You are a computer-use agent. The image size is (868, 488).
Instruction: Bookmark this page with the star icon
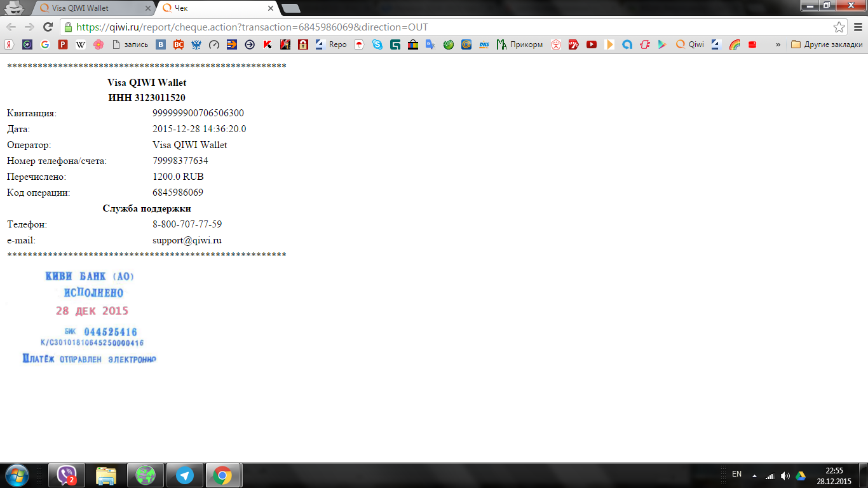(839, 27)
